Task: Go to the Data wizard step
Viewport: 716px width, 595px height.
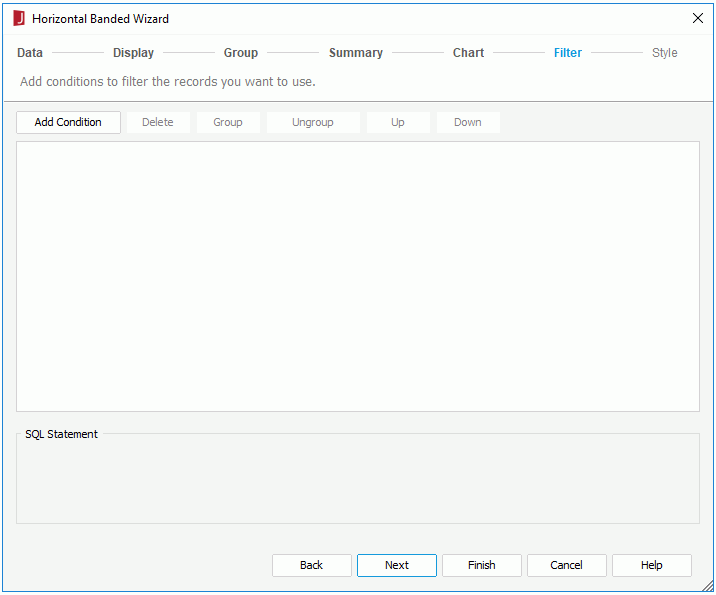Action: pos(30,53)
